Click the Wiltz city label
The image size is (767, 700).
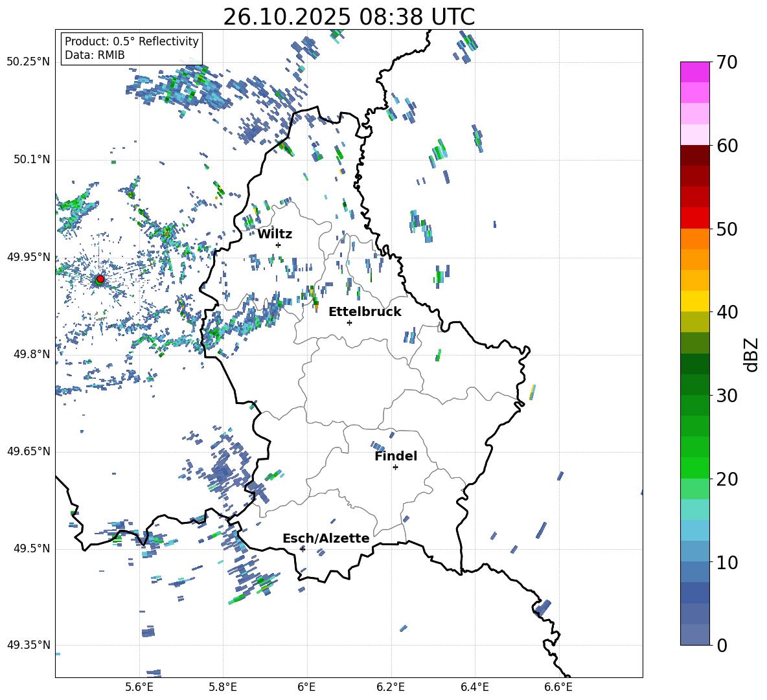pyautogui.click(x=275, y=234)
